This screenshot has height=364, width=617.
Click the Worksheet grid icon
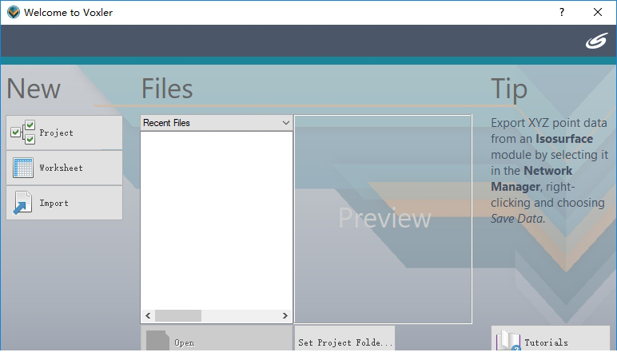(x=23, y=168)
